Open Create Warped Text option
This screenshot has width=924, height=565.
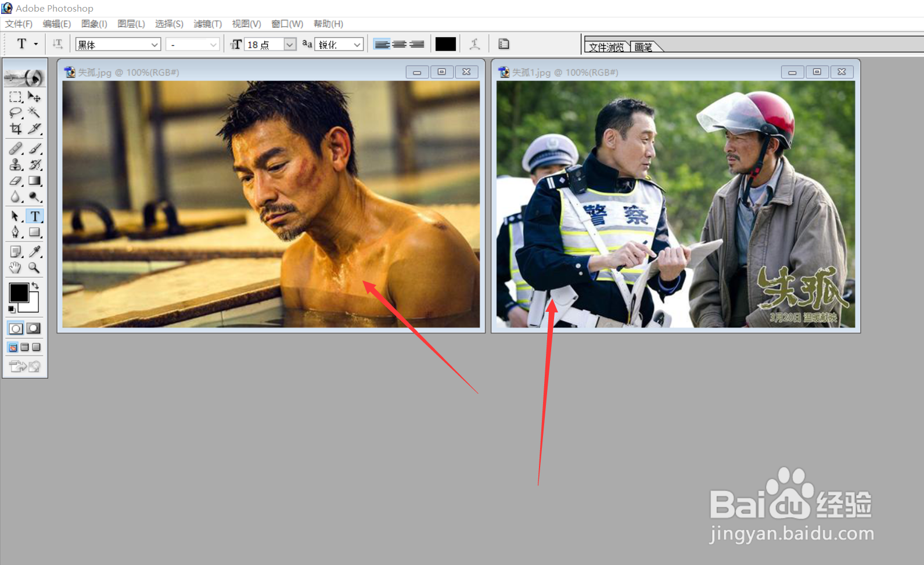pos(475,44)
